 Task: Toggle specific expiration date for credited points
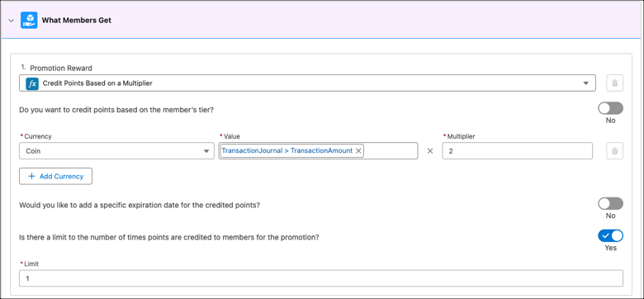(x=610, y=204)
